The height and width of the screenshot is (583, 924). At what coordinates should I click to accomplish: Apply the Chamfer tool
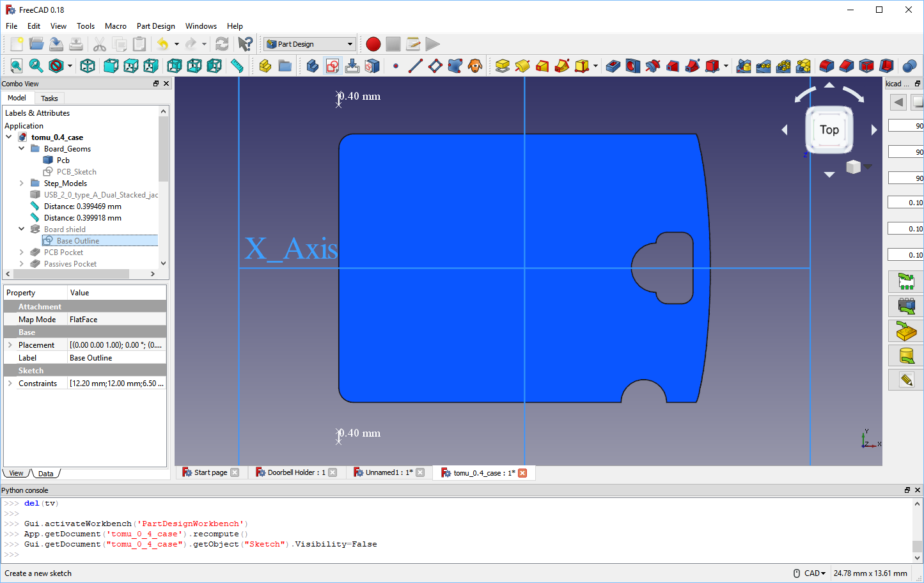coord(845,66)
